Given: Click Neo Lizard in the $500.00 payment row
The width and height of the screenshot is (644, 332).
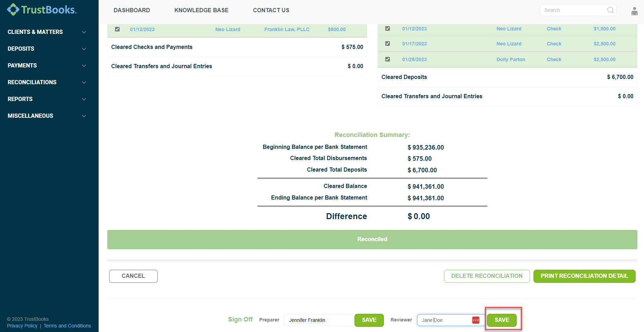Looking at the screenshot, I should [x=228, y=29].
